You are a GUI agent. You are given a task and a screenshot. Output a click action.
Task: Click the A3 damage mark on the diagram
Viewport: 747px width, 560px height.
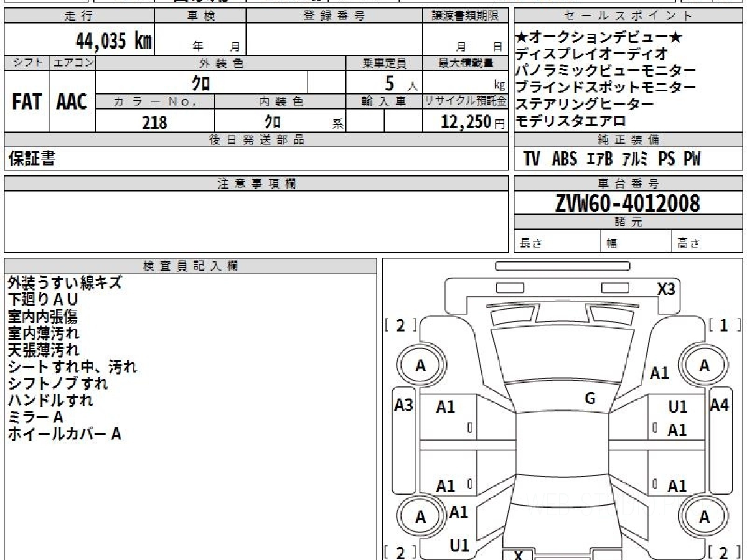tap(404, 406)
